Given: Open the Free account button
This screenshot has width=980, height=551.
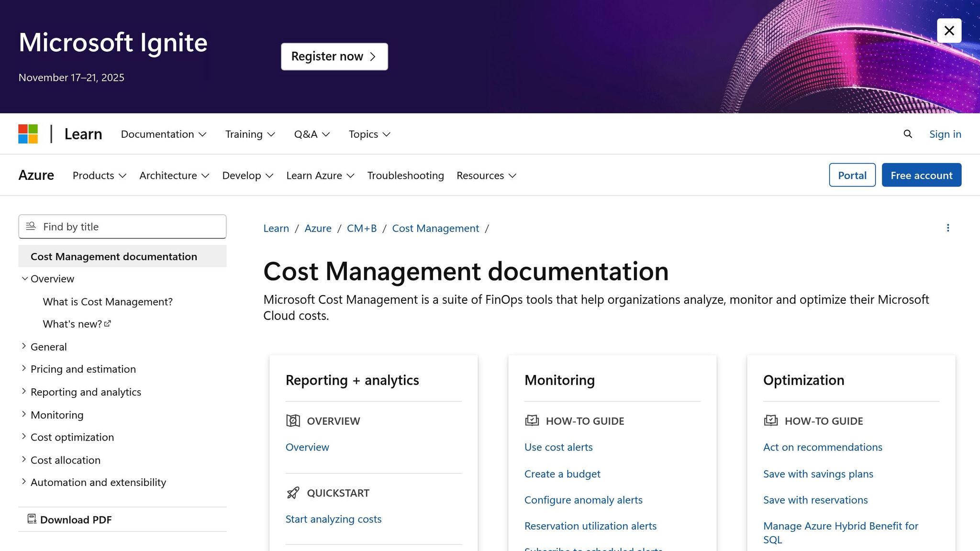Looking at the screenshot, I should pyautogui.click(x=921, y=175).
